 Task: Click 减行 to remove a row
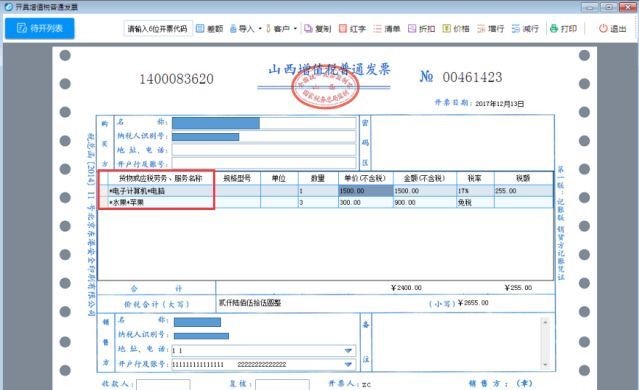click(525, 29)
